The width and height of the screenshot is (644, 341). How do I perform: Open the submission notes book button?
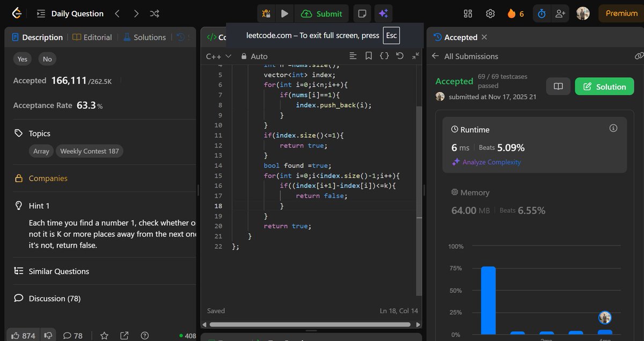(558, 86)
